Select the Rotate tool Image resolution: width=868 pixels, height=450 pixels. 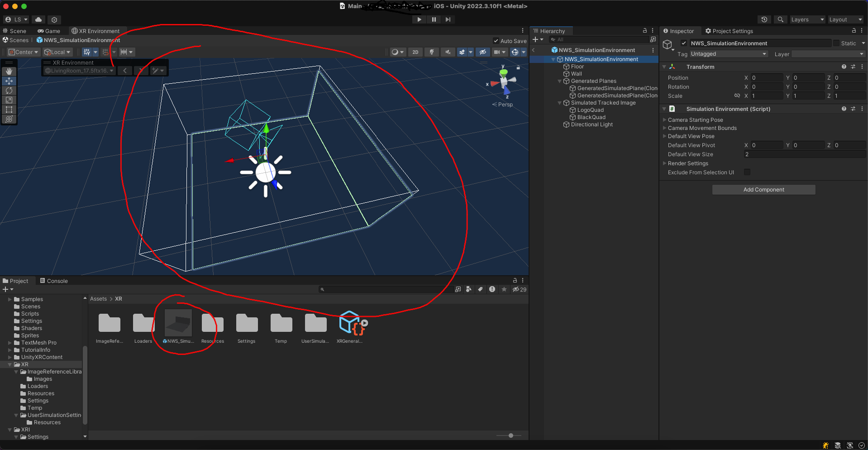click(x=9, y=91)
